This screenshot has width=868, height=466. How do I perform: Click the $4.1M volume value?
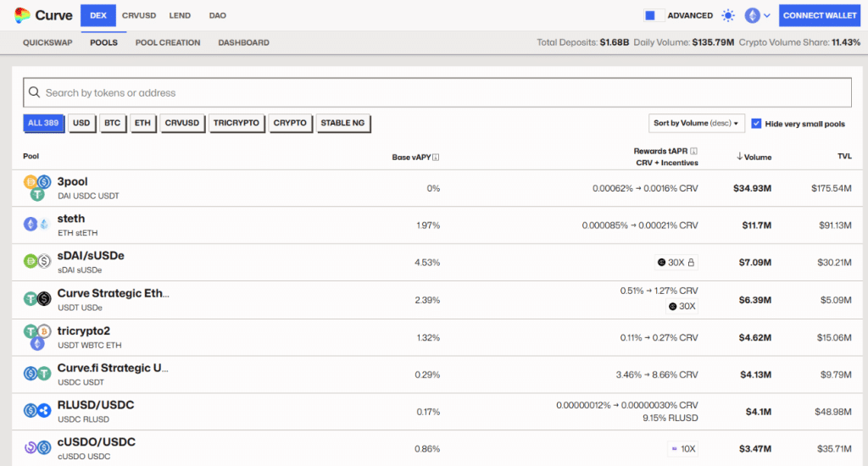pyautogui.click(x=759, y=412)
